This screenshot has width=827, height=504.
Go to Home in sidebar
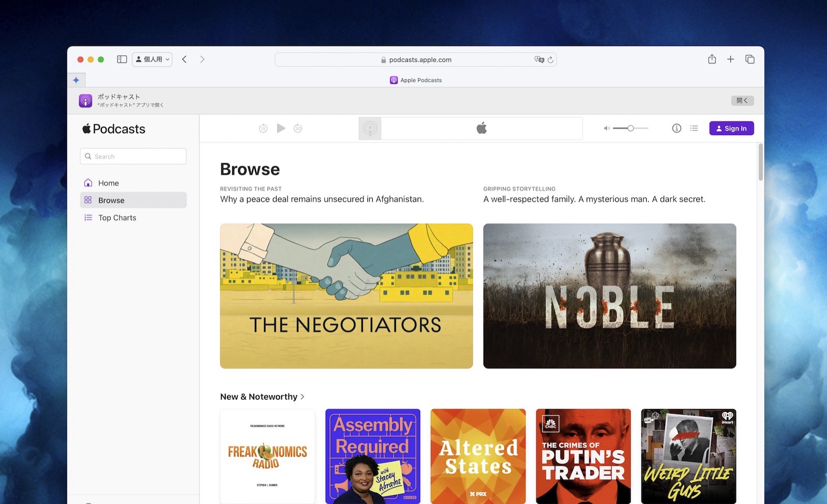tap(133, 183)
